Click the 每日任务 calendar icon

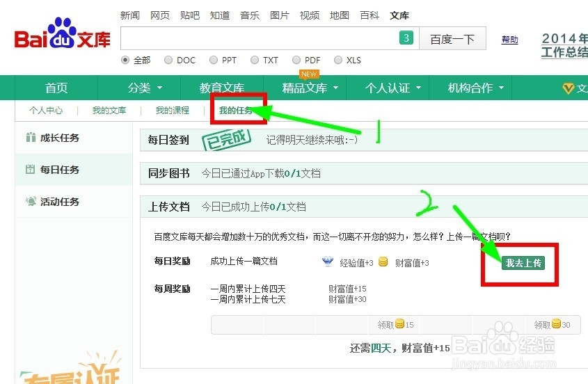[31, 169]
